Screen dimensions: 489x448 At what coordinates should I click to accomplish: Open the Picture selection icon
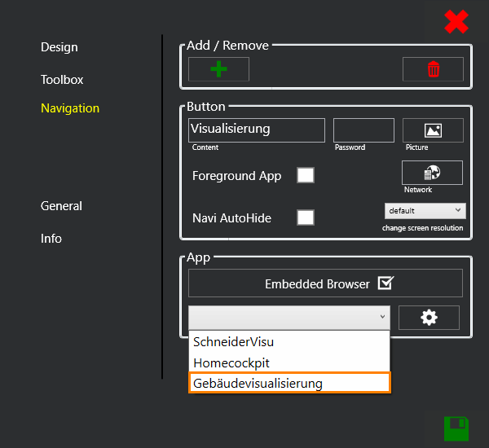(x=433, y=130)
